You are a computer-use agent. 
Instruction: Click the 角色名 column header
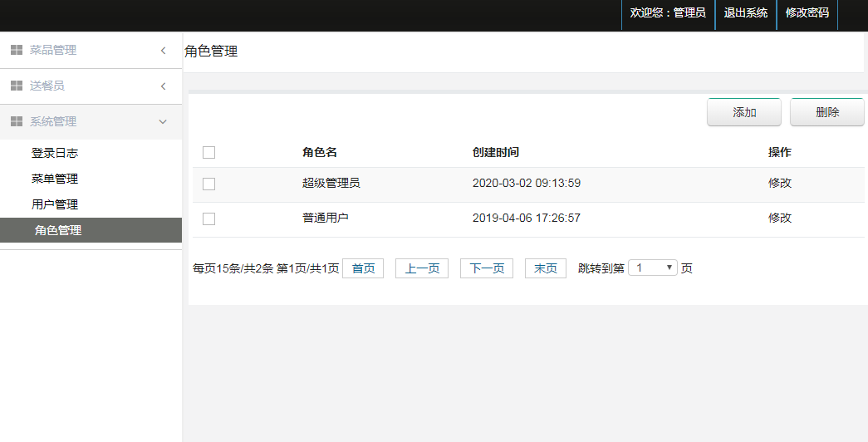(320, 152)
